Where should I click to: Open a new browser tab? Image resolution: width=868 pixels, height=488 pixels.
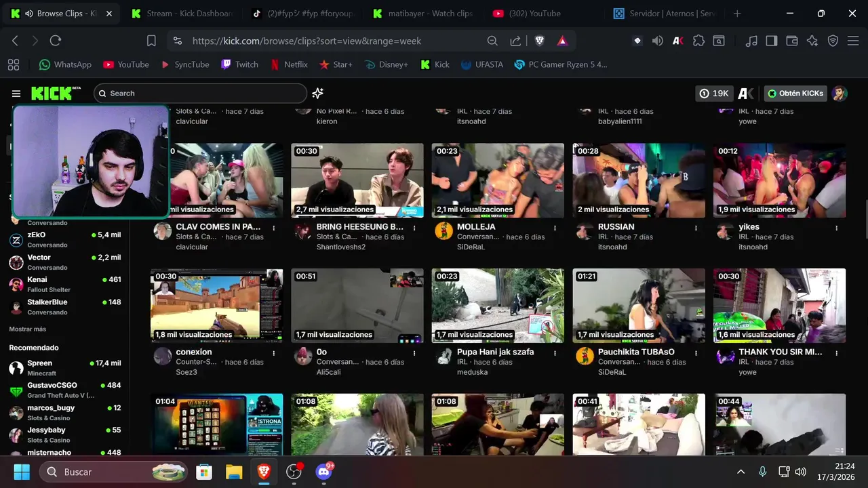737,14
